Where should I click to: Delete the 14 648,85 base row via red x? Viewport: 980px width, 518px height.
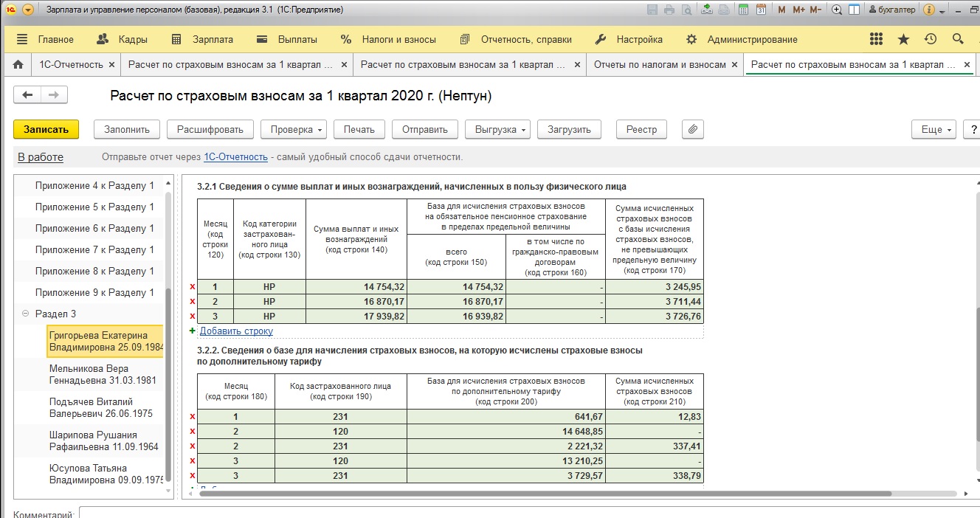pyautogui.click(x=193, y=432)
